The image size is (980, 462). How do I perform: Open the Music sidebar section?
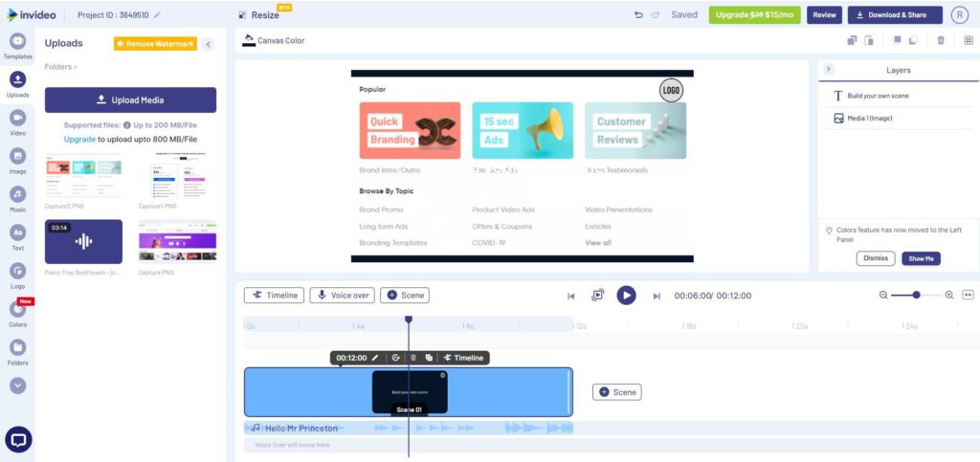point(17,199)
